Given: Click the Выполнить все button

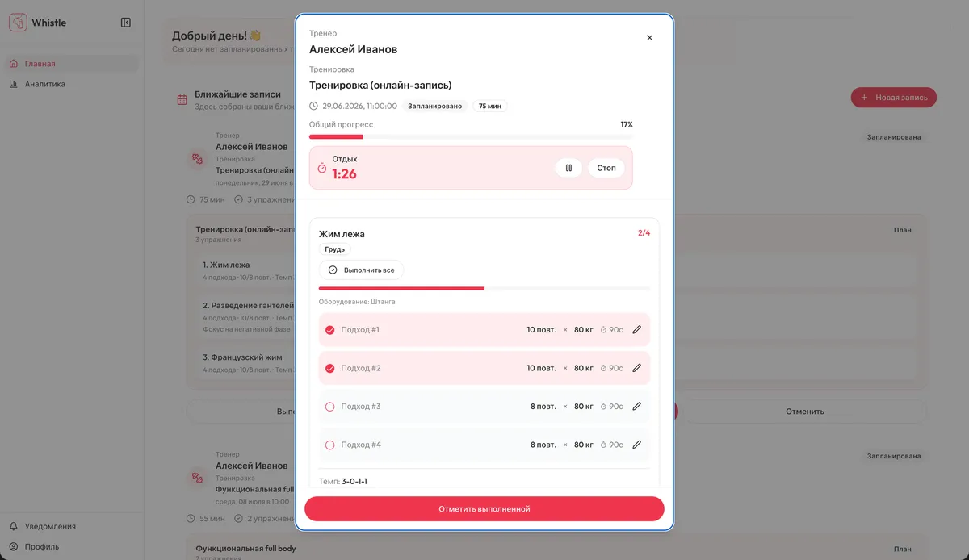Looking at the screenshot, I should (x=361, y=270).
